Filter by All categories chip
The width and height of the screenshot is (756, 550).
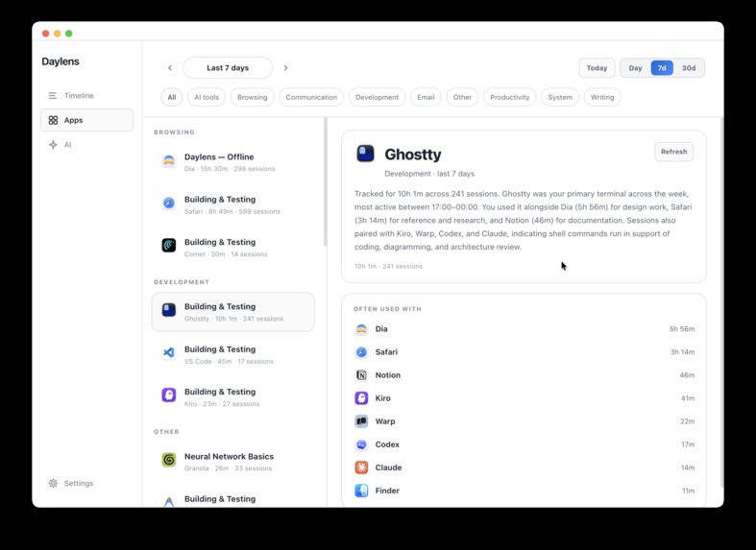click(172, 97)
